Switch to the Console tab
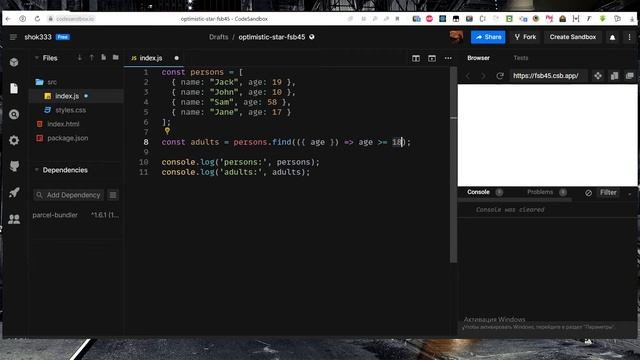This screenshot has height=360, width=640. coord(478,192)
